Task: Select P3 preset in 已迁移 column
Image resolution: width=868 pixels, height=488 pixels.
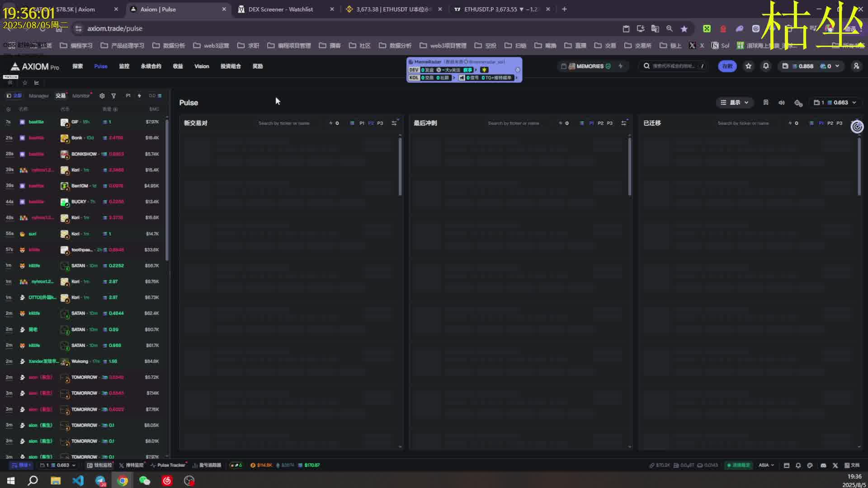Action: point(840,123)
